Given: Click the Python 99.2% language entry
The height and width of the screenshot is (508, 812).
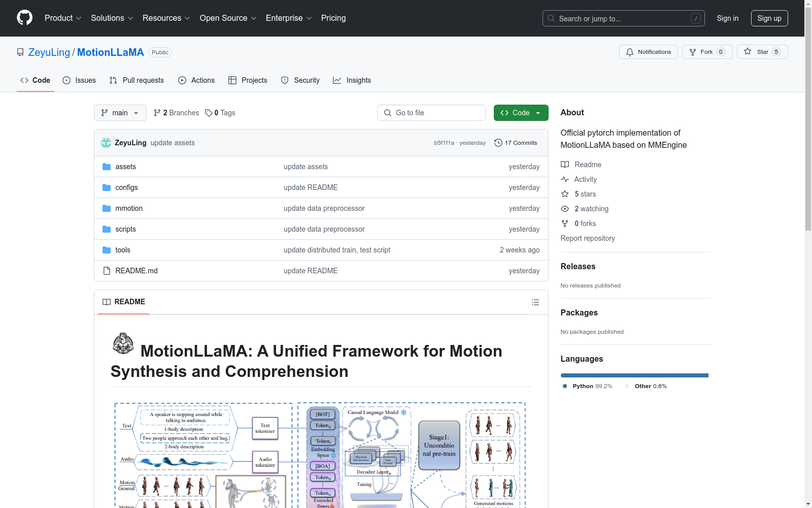Looking at the screenshot, I should click(x=588, y=386).
